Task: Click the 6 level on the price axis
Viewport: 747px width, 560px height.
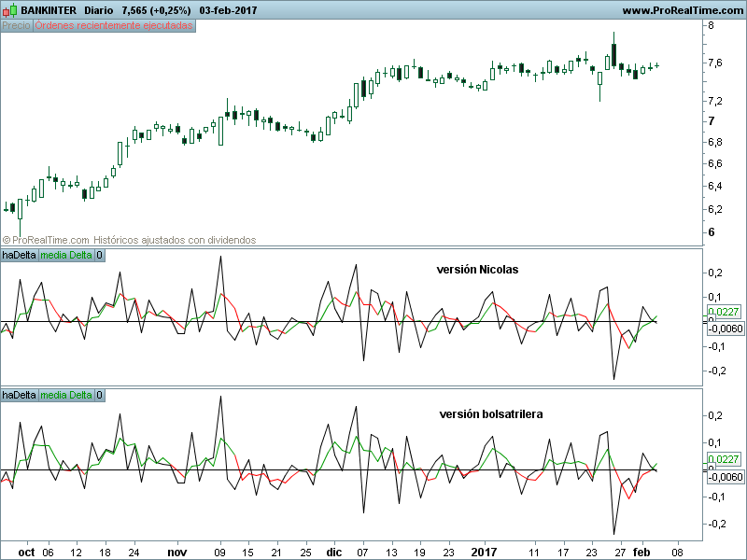Action: pyautogui.click(x=712, y=231)
